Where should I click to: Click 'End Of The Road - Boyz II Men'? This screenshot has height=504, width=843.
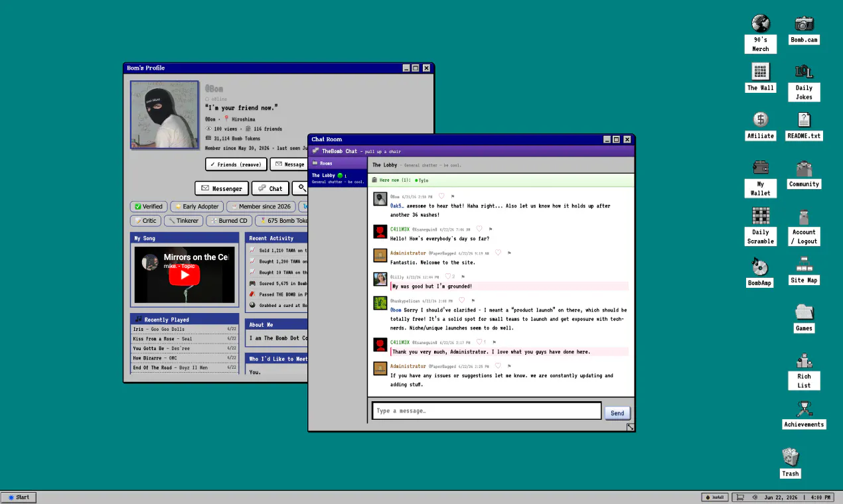[185, 367]
